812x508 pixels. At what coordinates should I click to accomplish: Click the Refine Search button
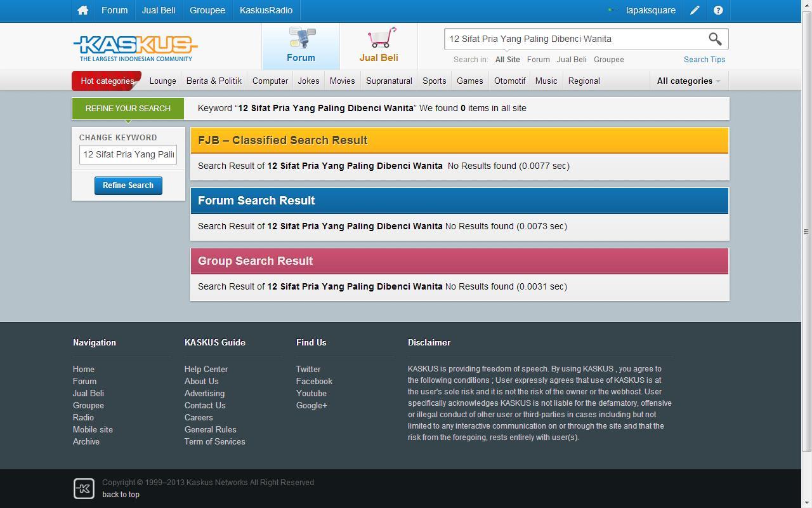pos(128,185)
